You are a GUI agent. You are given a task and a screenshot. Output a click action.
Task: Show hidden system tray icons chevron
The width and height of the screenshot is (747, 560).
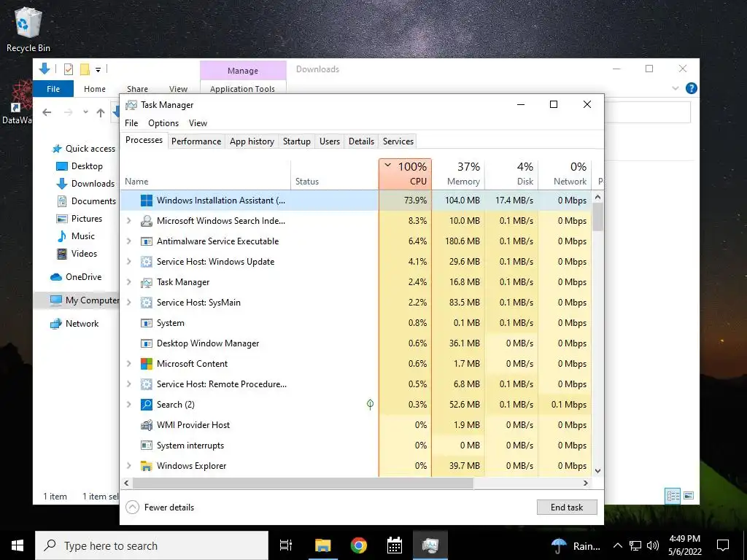click(x=617, y=545)
